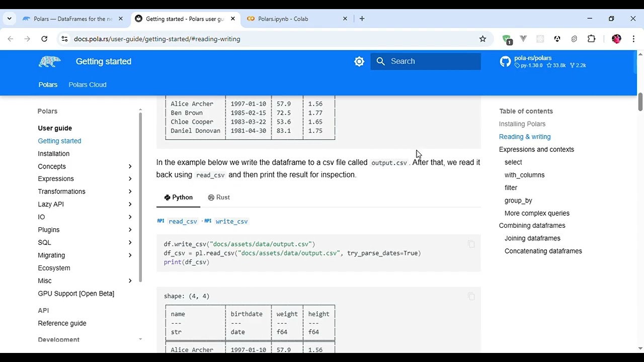The image size is (644, 362).
Task: View site information icon in address bar
Action: pos(64,39)
